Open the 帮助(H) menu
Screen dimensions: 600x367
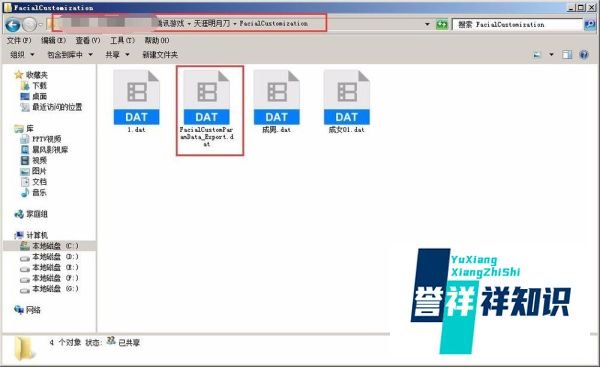157,40
